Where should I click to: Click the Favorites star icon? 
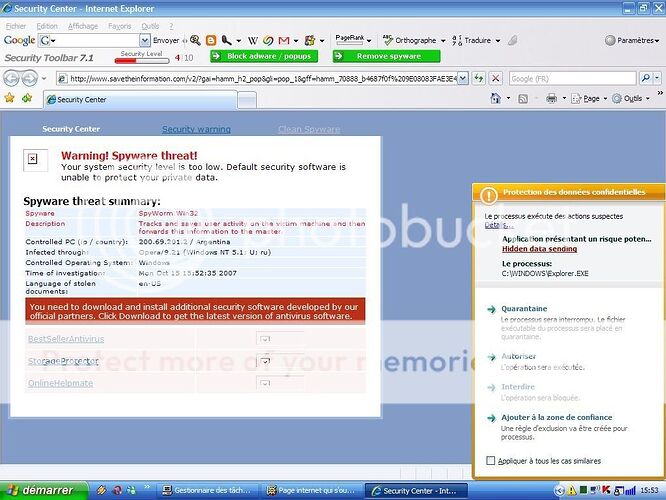coord(11,98)
